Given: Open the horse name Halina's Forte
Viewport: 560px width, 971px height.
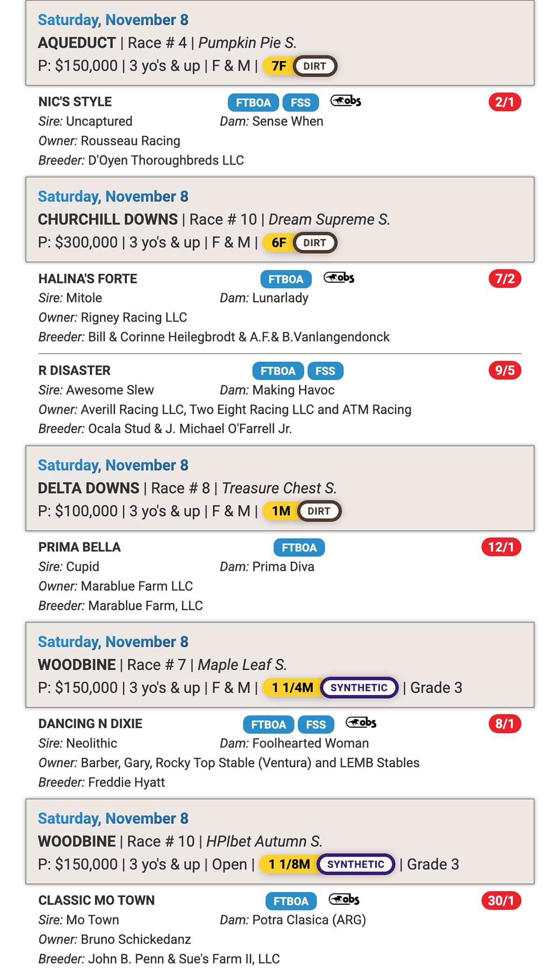Looking at the screenshot, I should tap(88, 279).
